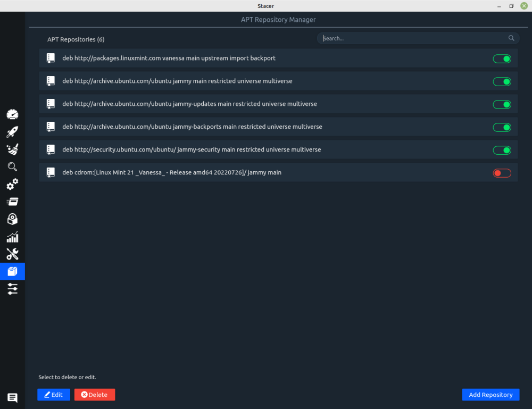The height and width of the screenshot is (409, 532).
Task: Minimize the Stacer window
Action: pyautogui.click(x=499, y=6)
